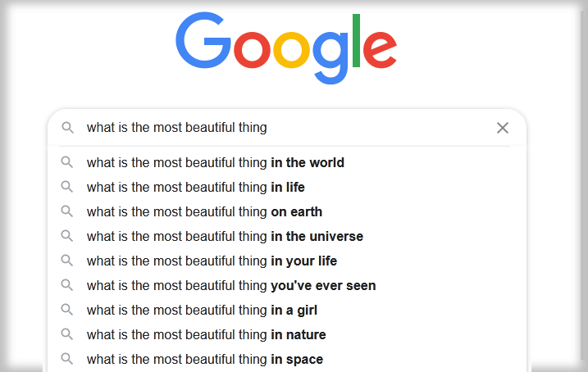Image resolution: width=588 pixels, height=372 pixels.
Task: Select the suggestion ending "in a girl"
Action: pos(287,311)
